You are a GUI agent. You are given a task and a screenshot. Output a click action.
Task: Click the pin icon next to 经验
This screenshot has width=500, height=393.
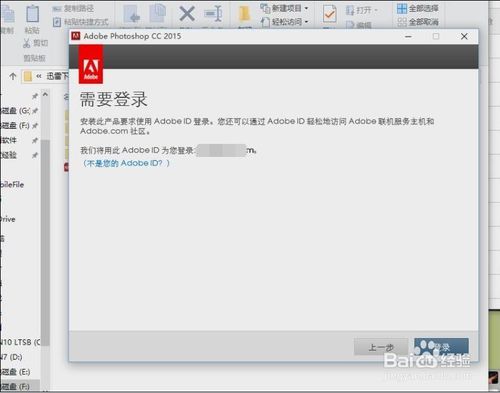35,155
